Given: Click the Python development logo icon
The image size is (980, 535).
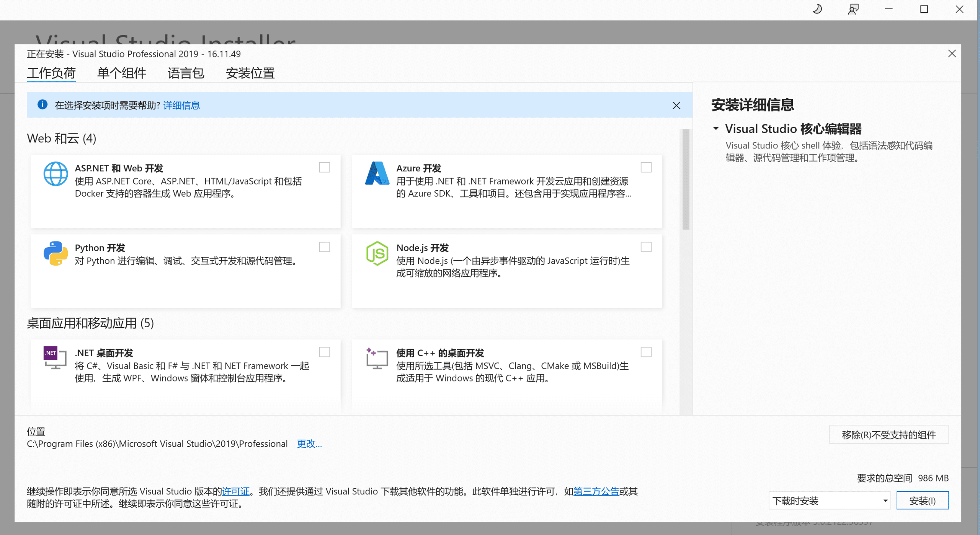Looking at the screenshot, I should click(56, 253).
